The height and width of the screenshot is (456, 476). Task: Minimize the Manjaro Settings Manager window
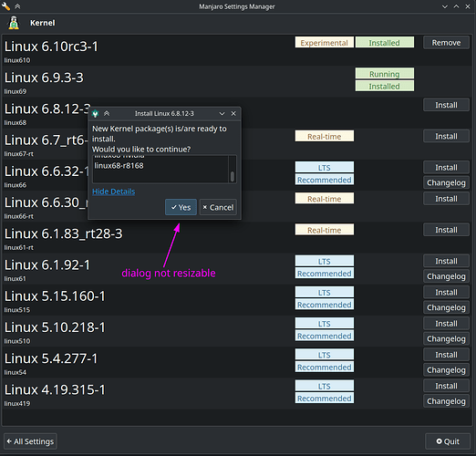point(445,6)
